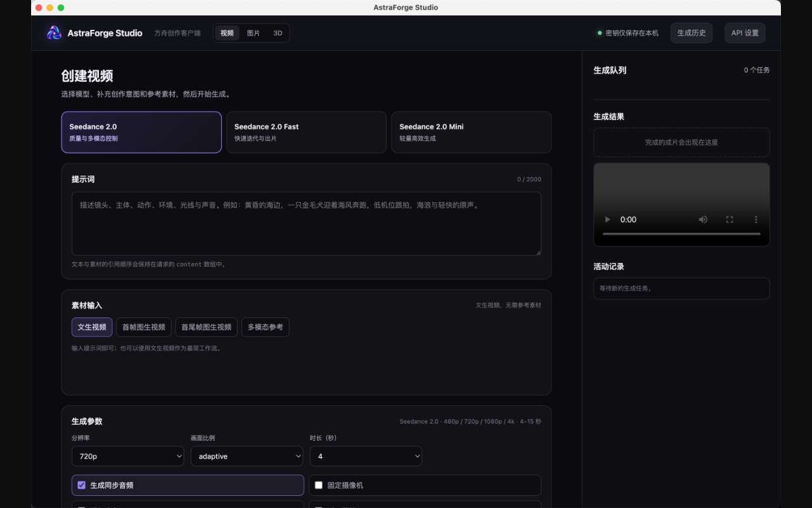The width and height of the screenshot is (812, 508).
Task: Open the video player more-options menu
Action: 756,220
